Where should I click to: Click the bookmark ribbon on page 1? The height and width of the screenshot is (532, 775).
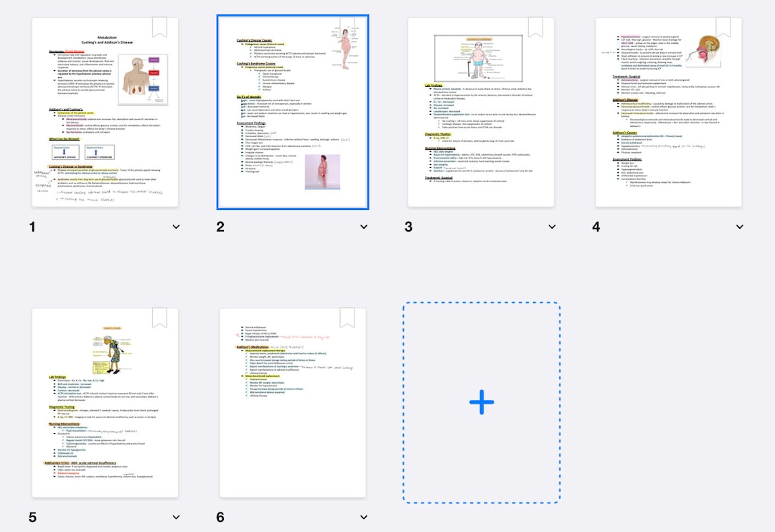(x=159, y=26)
